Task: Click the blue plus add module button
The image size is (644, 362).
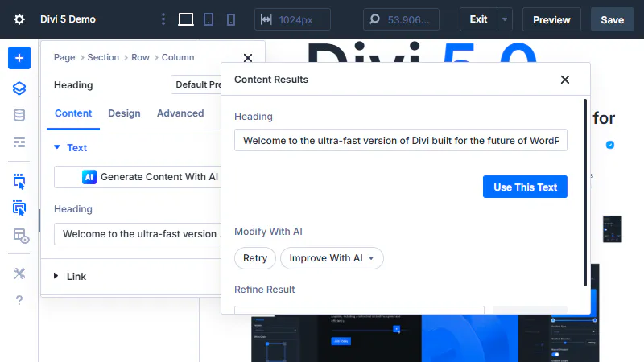Action: (x=19, y=58)
